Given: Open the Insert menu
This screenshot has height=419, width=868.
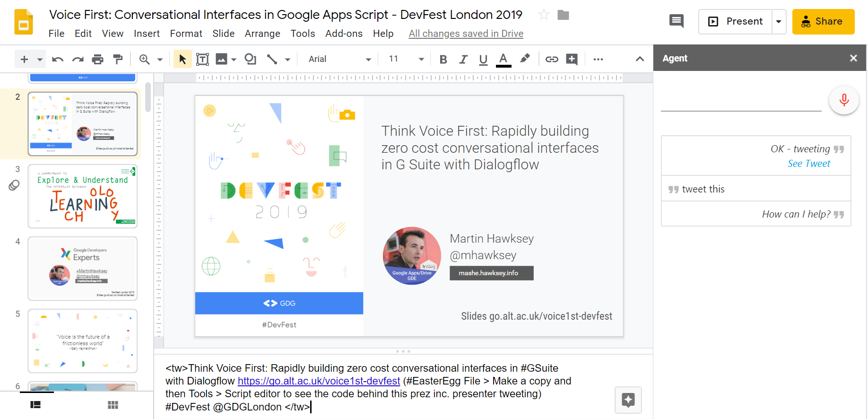Looking at the screenshot, I should pos(147,34).
